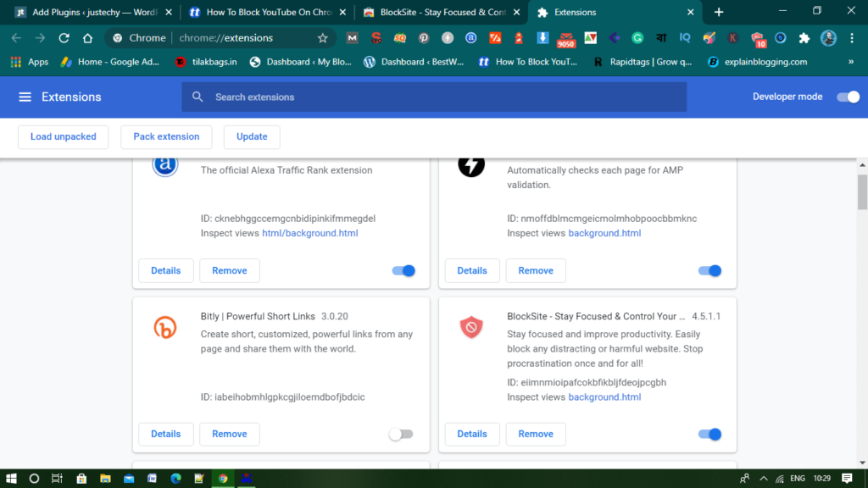
Task: Launch Microsoft Edge from the taskbar
Action: point(176,479)
